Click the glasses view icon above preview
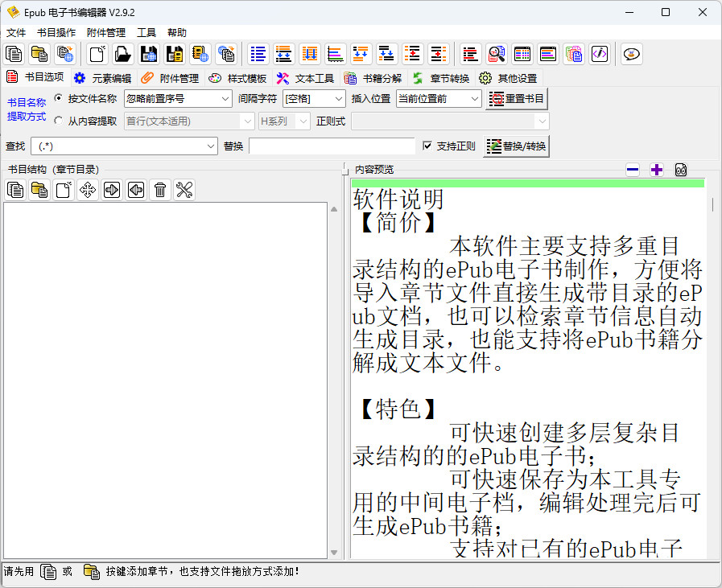The height and width of the screenshot is (588, 722). point(681,170)
